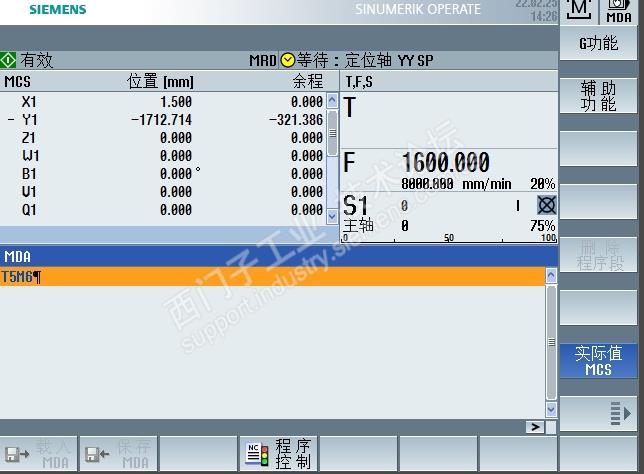Click the 载入 MDA softkey
Image resolution: width=644 pixels, height=474 pixels.
[x=39, y=454]
